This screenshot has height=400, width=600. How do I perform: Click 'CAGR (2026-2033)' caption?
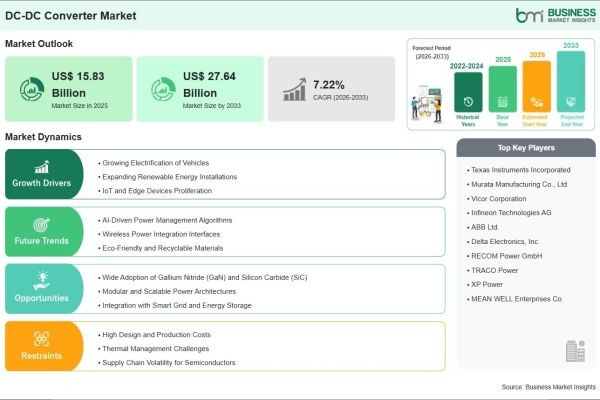tap(341, 98)
